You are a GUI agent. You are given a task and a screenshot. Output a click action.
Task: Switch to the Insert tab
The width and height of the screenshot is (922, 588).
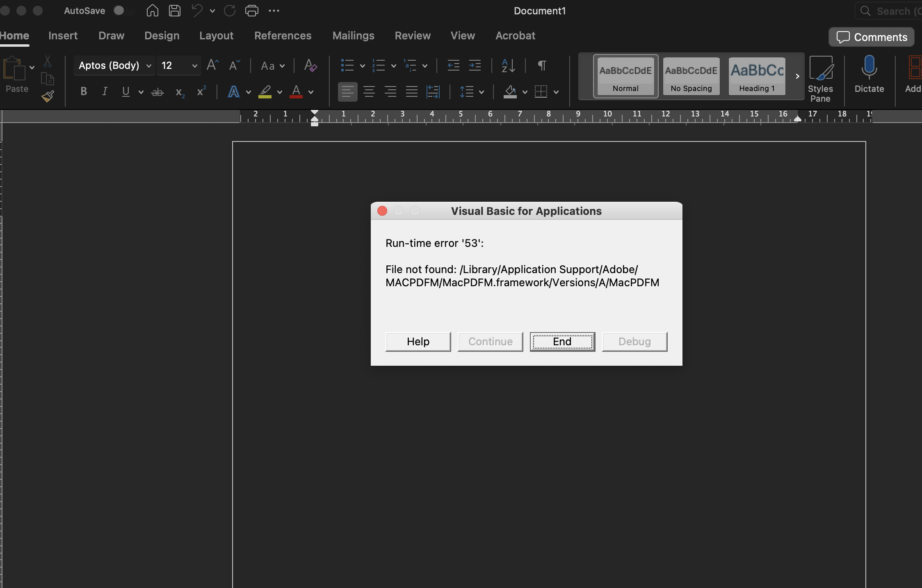pos(63,36)
